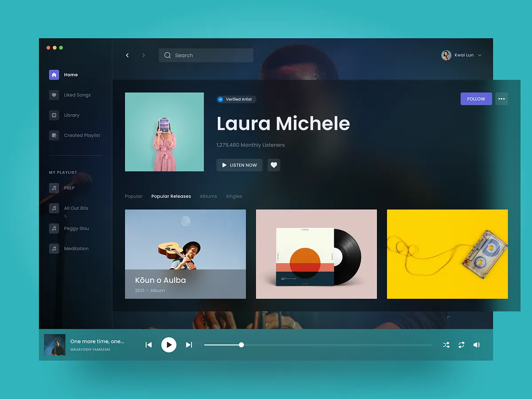Click the MY PLAYLIST section heading
Screen dimensions: 532x399
pos(63,172)
